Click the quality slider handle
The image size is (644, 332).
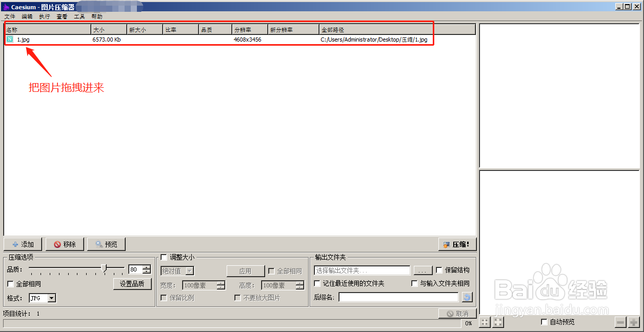coord(105,268)
